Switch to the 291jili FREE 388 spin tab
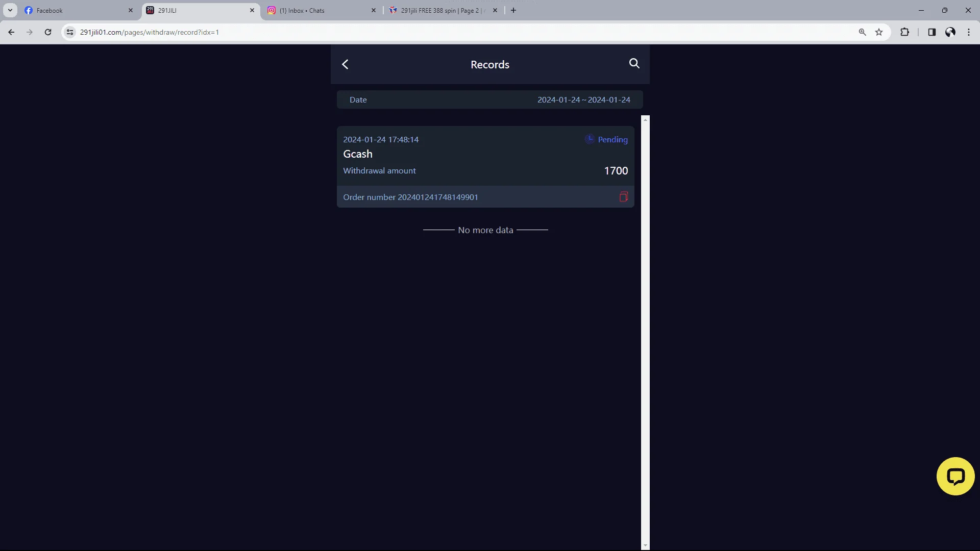This screenshot has height=551, width=980. [444, 10]
